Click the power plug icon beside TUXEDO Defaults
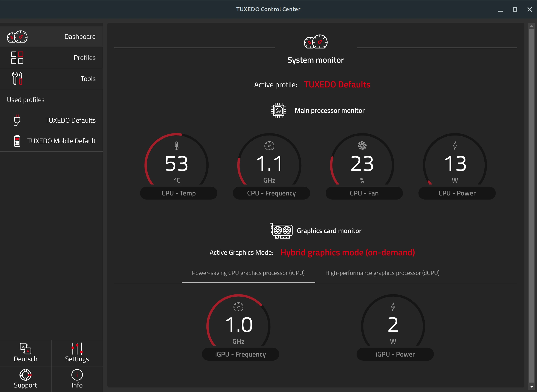537x392 pixels. coord(17,120)
